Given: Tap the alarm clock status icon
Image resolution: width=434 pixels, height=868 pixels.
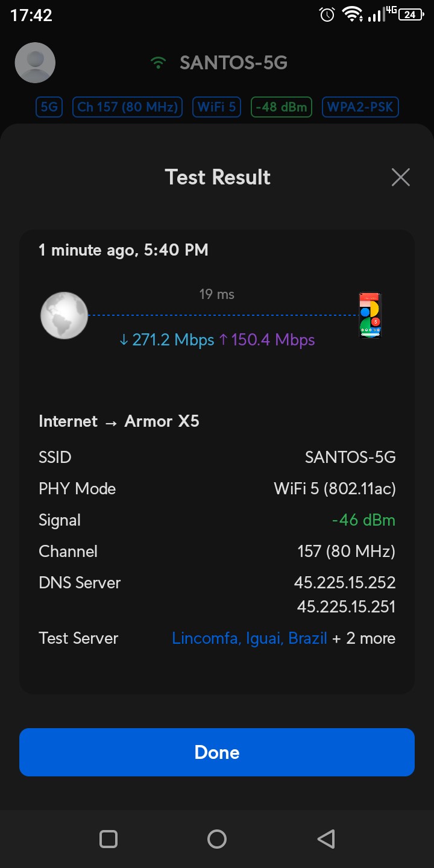Looking at the screenshot, I should point(327,14).
